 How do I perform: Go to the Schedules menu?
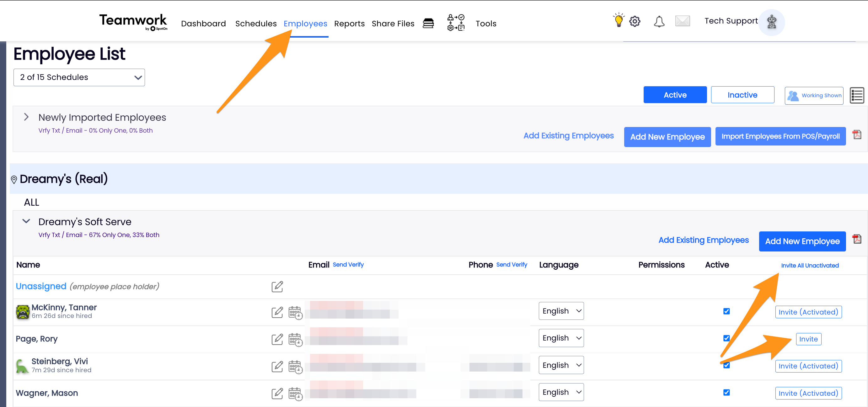[256, 24]
